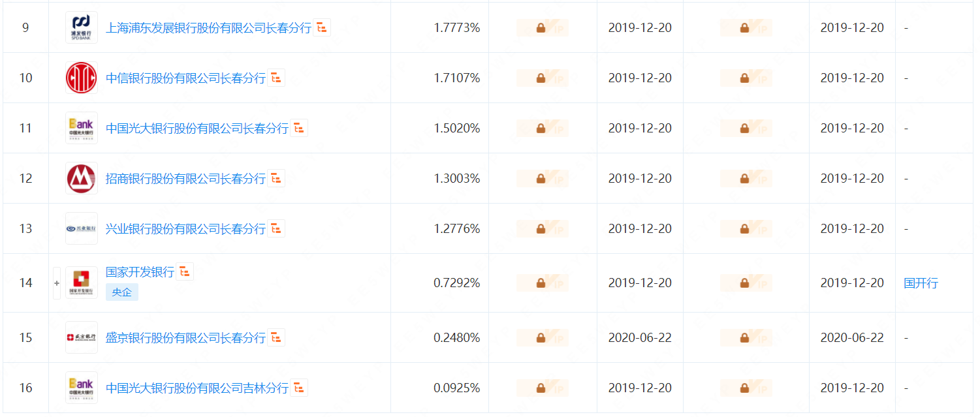Viewport: 980px width, 417px height.
Task: Open structure icon beside 兴业银行长春分行
Action: (276, 228)
